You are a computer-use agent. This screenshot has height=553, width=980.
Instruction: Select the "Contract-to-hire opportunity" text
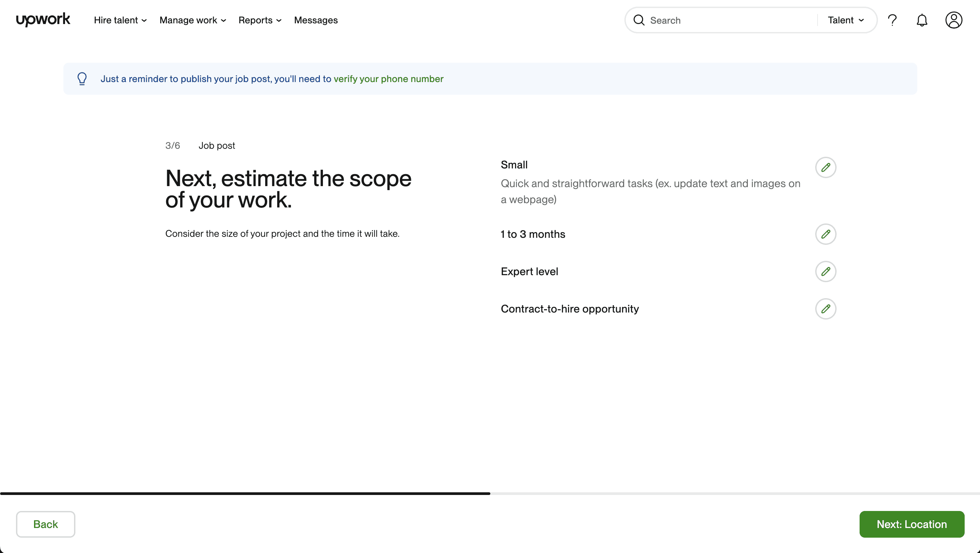point(569,309)
